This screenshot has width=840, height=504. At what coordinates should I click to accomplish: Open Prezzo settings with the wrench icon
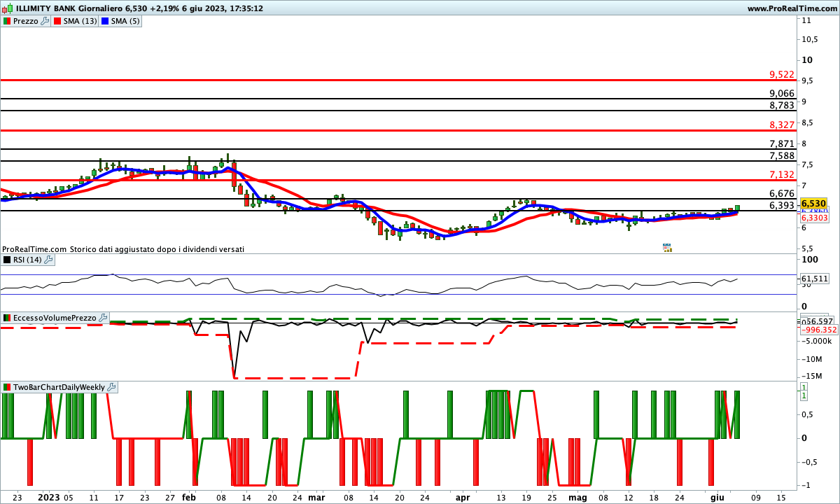pyautogui.click(x=45, y=21)
